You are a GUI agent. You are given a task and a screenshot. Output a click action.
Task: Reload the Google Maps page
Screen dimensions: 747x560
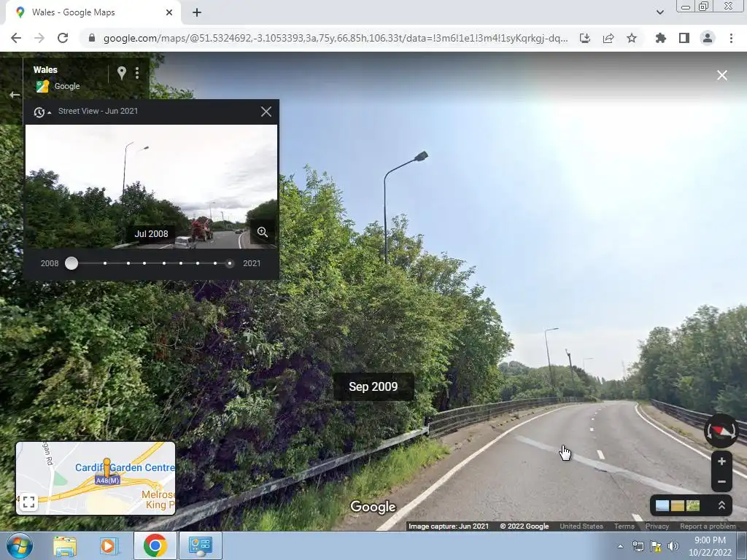(63, 38)
